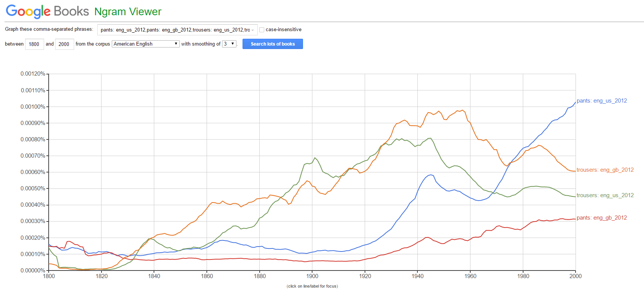The width and height of the screenshot is (644, 299).
Task: Click the Ngram Viewer title
Action: [128, 11]
